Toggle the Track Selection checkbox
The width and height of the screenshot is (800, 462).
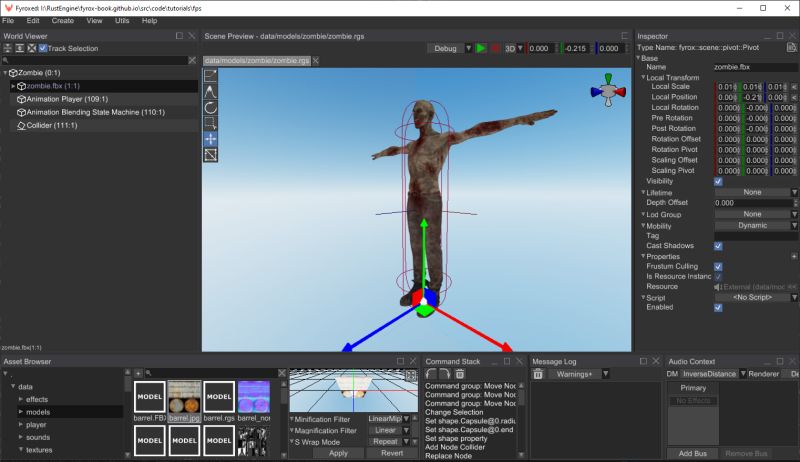pyautogui.click(x=43, y=48)
